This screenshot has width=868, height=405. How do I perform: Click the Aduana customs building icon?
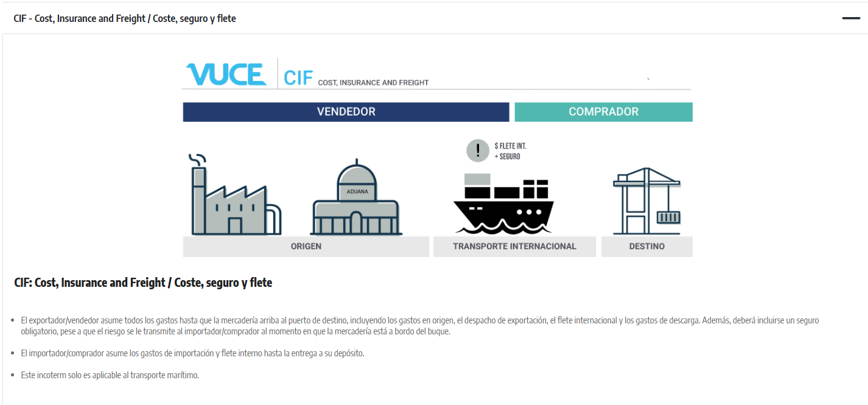[357, 198]
